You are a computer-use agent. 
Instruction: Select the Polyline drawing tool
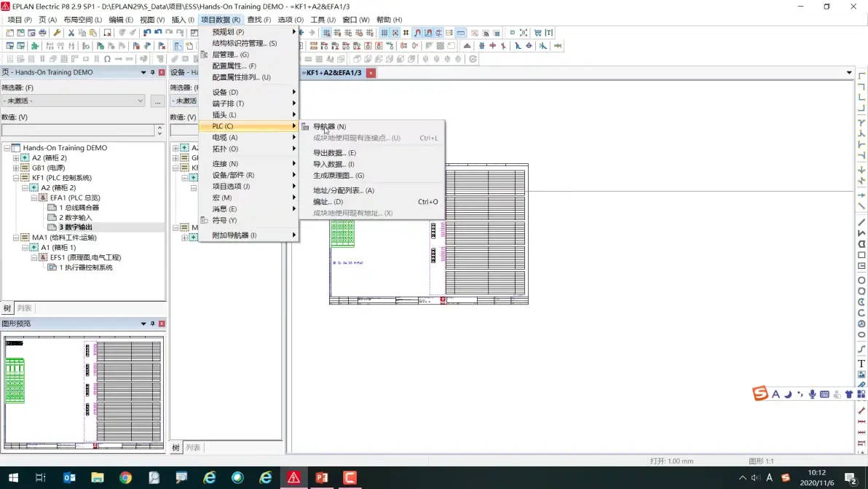click(x=861, y=233)
